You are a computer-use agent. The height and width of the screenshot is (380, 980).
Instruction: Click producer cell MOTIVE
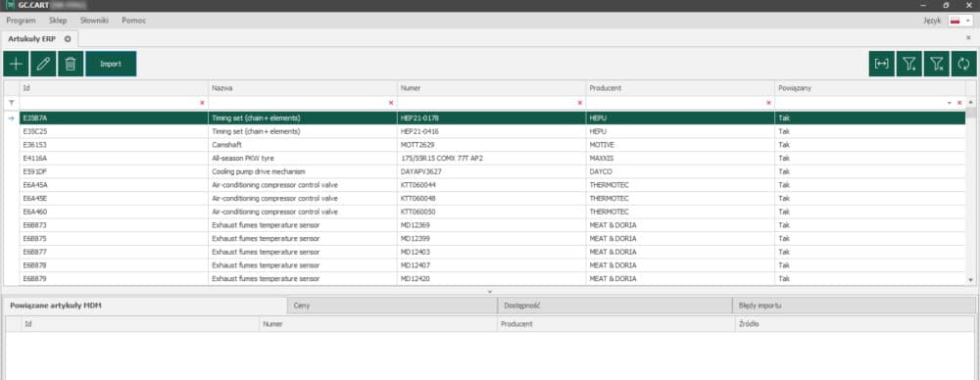point(680,144)
